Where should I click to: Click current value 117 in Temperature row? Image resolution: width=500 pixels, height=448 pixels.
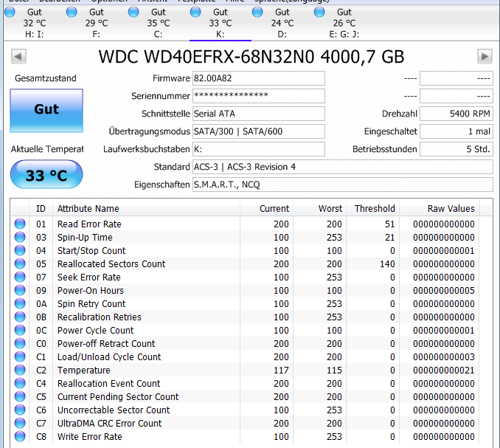click(x=281, y=371)
